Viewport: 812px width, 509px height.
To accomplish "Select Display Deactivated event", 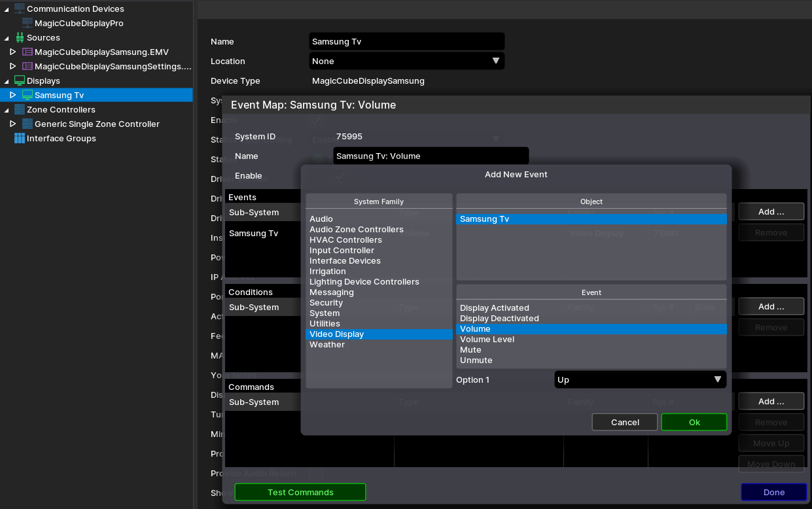I will pyautogui.click(x=591, y=319).
